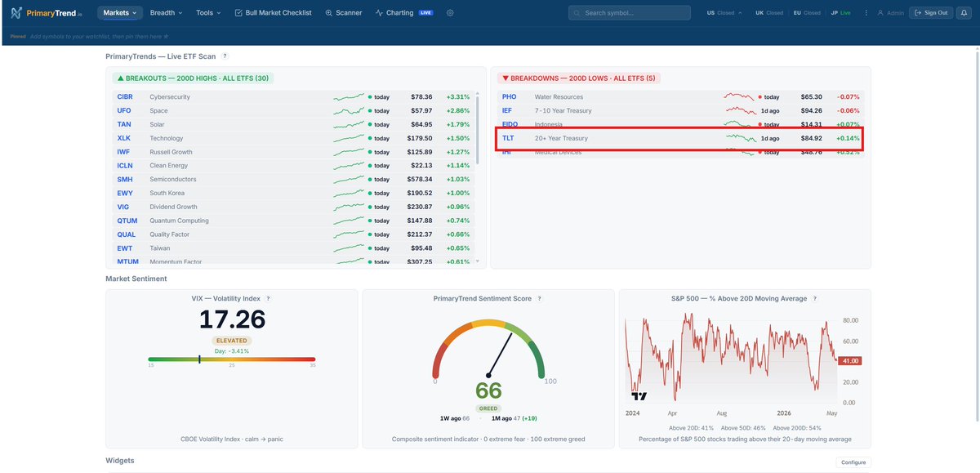
Task: Click the TradingView logo on the chart
Action: (x=639, y=396)
